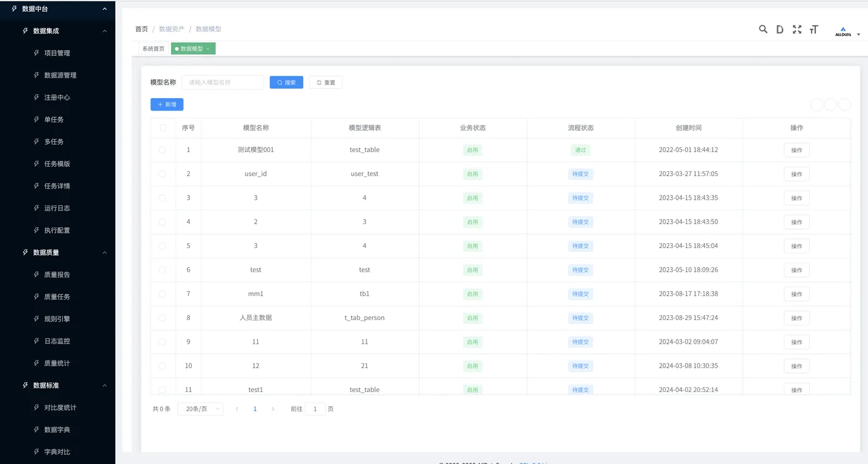Click the 重置 reset button
Viewport: 868px width, 464px height.
325,83
